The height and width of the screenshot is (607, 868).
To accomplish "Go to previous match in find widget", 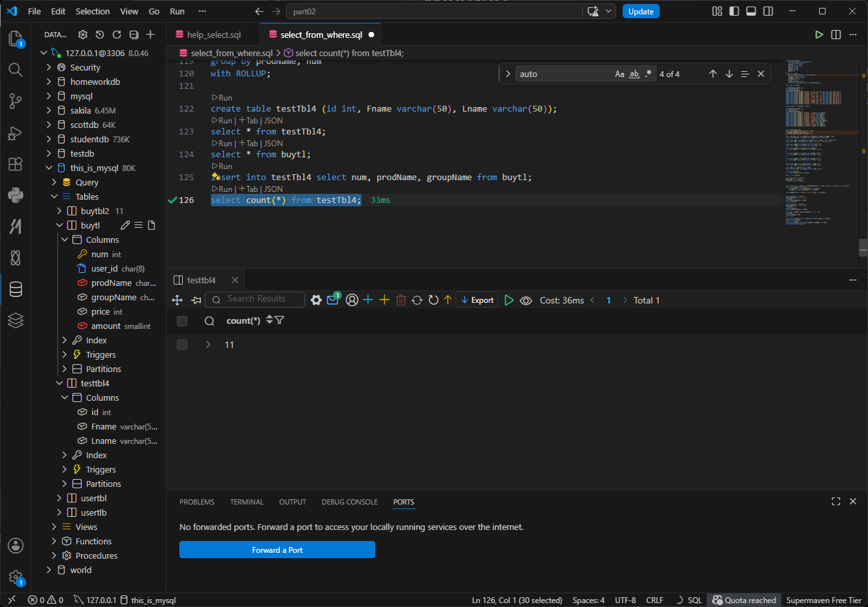I will click(x=713, y=74).
